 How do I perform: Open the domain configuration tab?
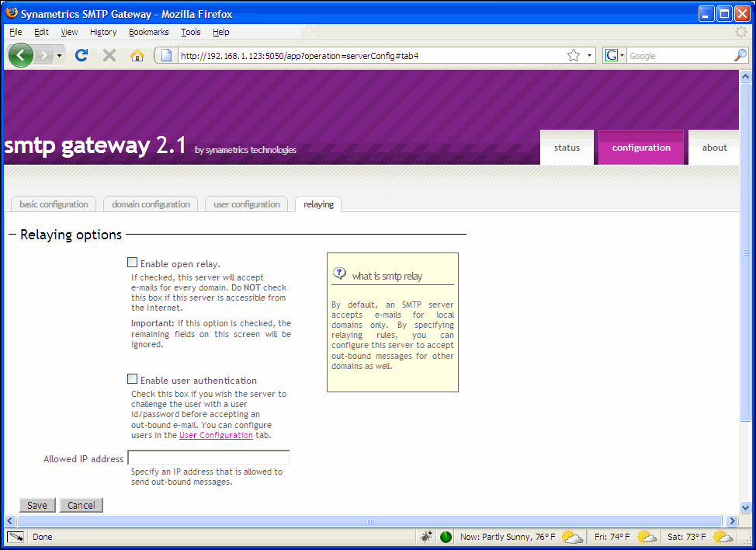[x=151, y=204]
